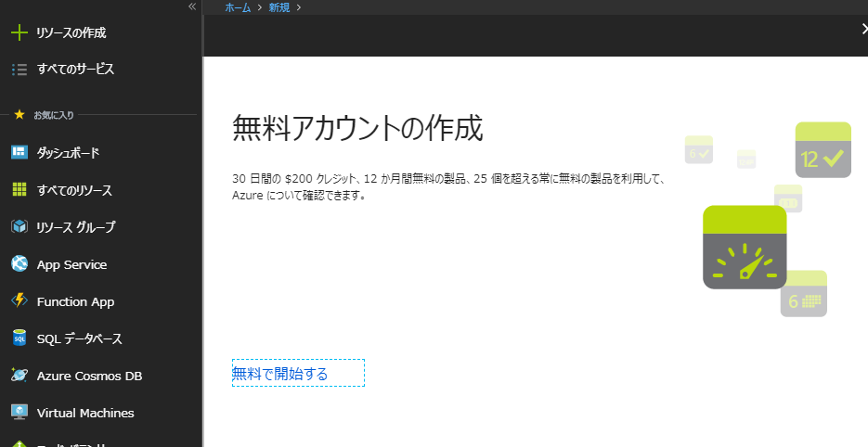This screenshot has width=868, height=447.
Task: Click the SQL database icon
Action: click(x=19, y=338)
